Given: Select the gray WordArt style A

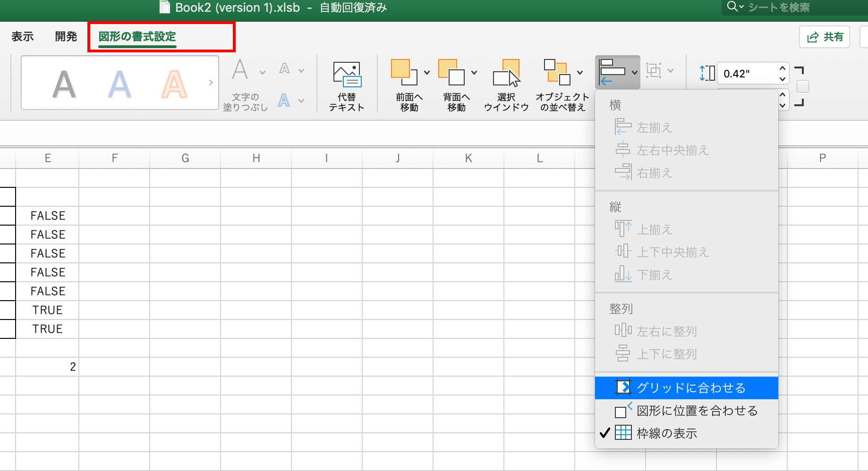Looking at the screenshot, I should point(64,84).
